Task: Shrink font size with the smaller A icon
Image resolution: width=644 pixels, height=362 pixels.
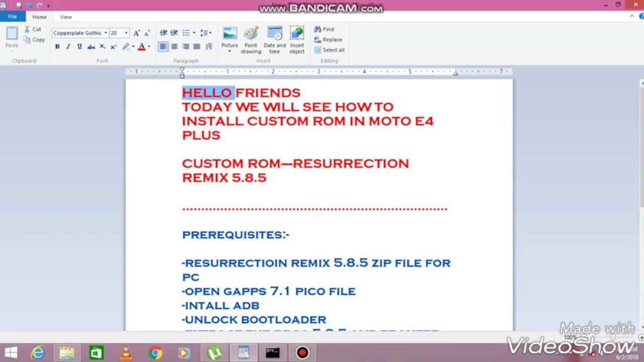Action: [x=146, y=33]
